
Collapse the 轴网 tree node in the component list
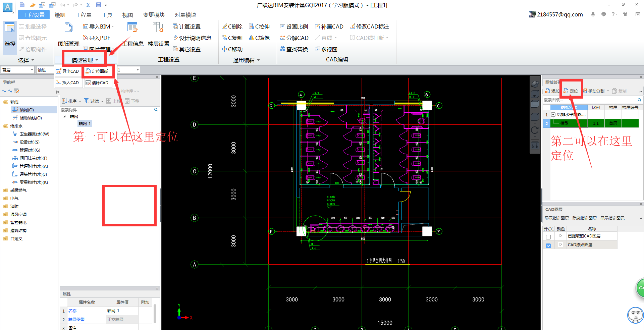(x=65, y=116)
